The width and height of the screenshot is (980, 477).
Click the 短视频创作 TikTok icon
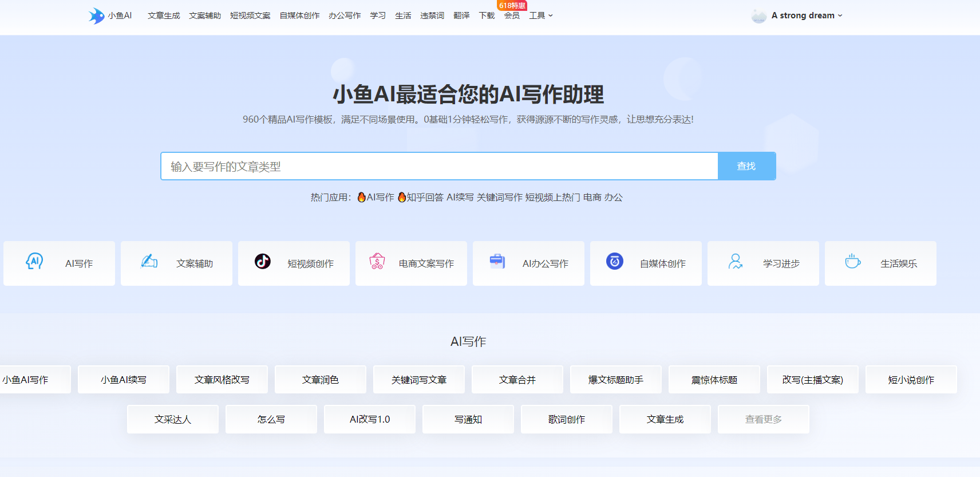coord(263,262)
